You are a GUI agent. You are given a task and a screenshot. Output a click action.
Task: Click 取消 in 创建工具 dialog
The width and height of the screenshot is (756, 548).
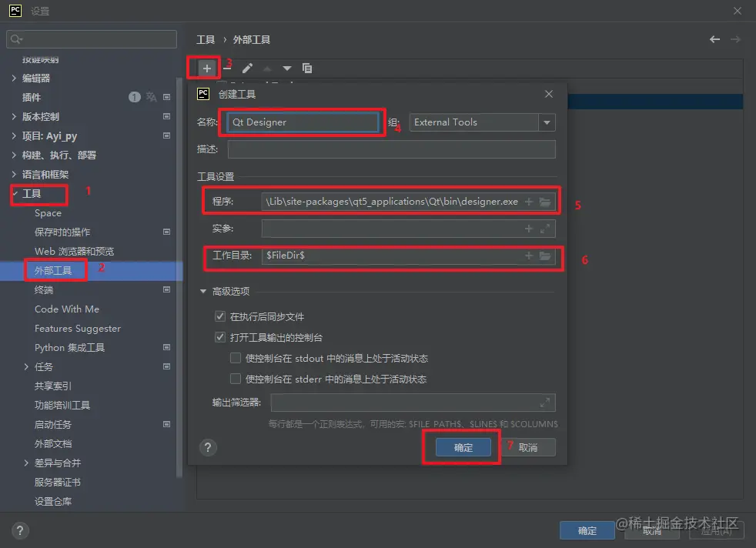click(x=528, y=448)
